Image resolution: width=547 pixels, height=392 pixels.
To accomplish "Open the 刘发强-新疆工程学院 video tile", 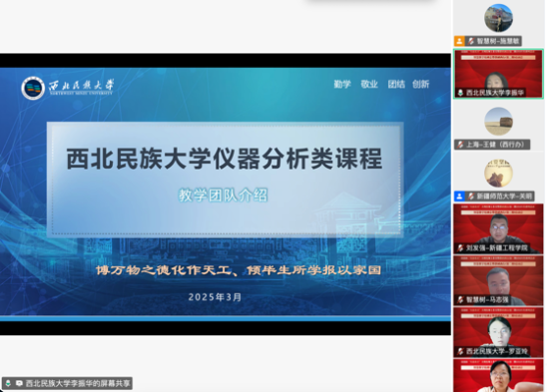I will pyautogui.click(x=498, y=228).
